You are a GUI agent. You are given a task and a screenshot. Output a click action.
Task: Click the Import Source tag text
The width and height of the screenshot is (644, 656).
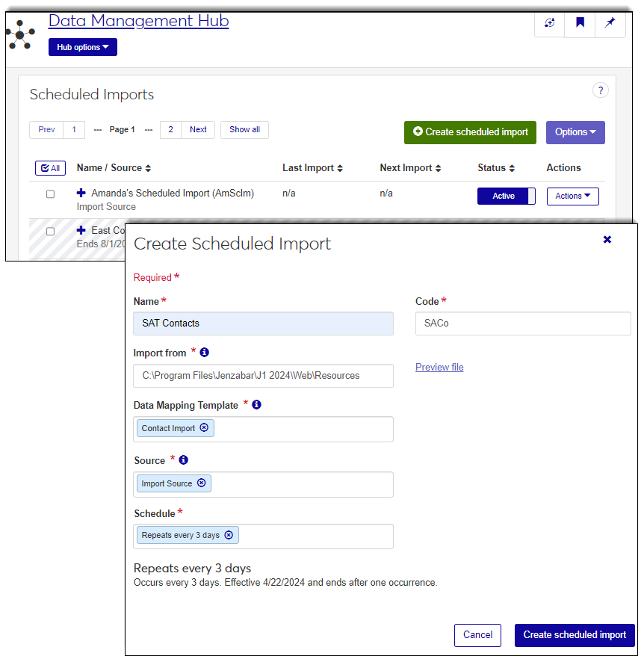pos(167,483)
